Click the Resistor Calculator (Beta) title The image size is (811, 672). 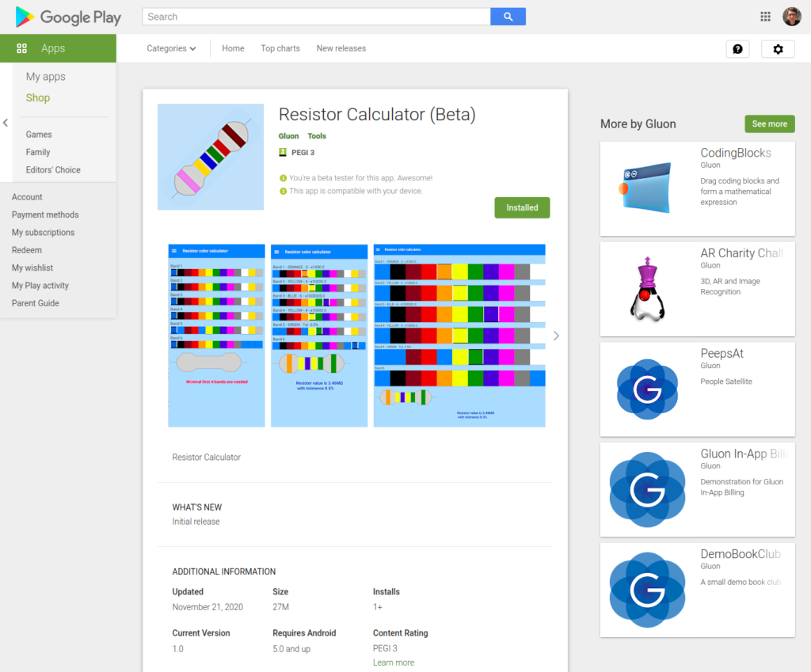pyautogui.click(x=377, y=114)
